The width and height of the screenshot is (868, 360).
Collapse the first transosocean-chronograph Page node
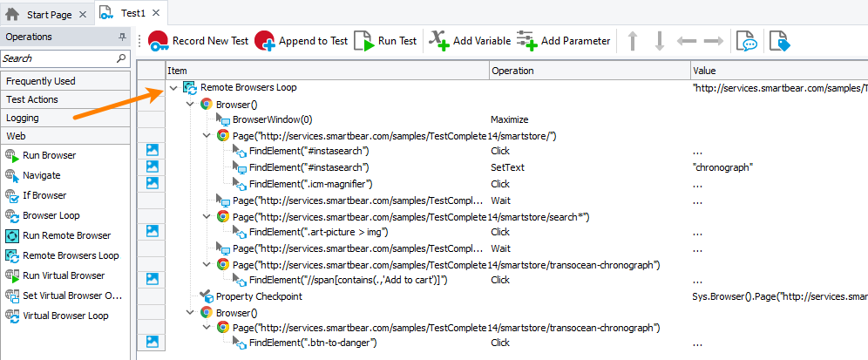pyautogui.click(x=207, y=265)
